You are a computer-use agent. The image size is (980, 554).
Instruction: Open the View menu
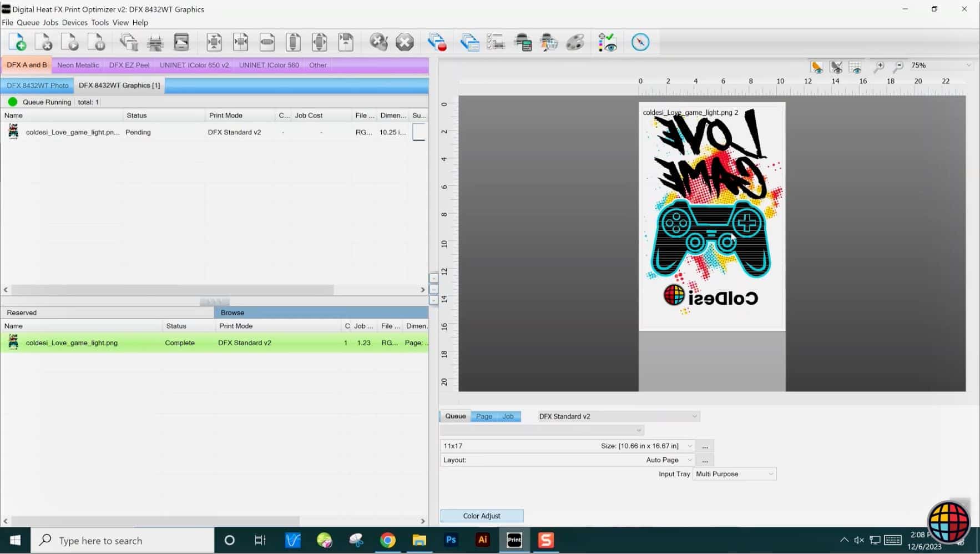tap(120, 23)
